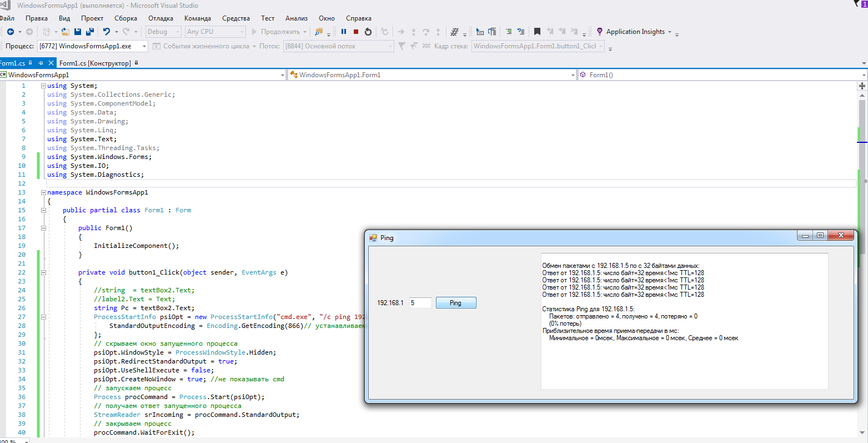The width and height of the screenshot is (868, 443).
Task: Click the step over arrow icon
Action: [x=426, y=32]
